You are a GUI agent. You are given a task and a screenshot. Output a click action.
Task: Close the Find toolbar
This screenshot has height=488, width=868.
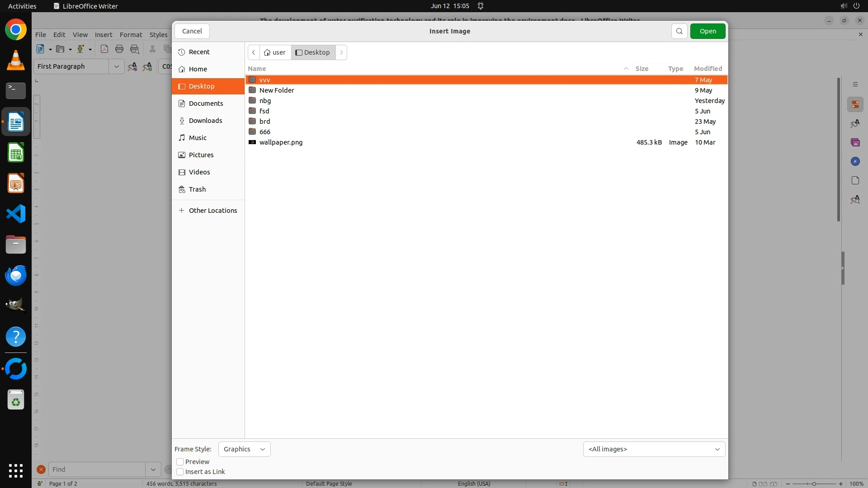(x=41, y=469)
